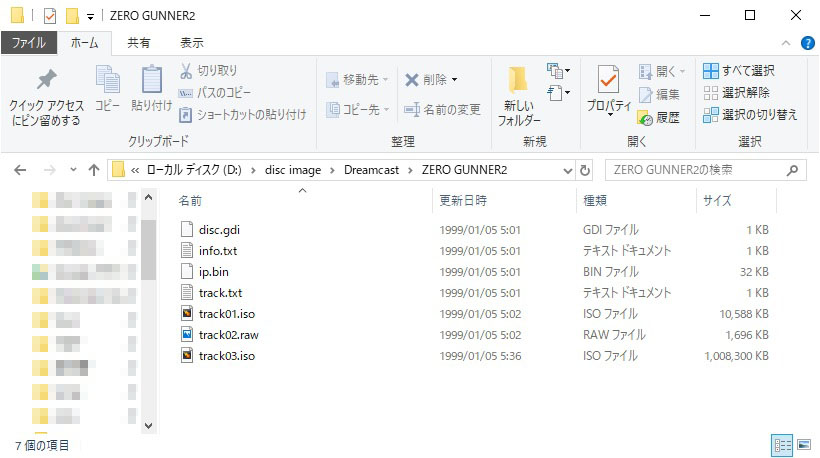Switch to the ホーム (Home) tab
This screenshot has width=820, height=458.
pyautogui.click(x=84, y=43)
